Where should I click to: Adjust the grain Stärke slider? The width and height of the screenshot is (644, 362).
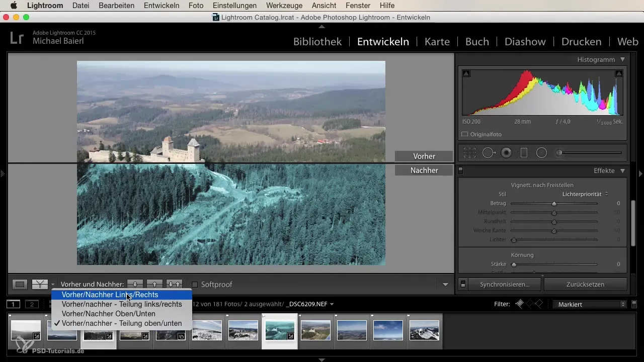click(554, 264)
